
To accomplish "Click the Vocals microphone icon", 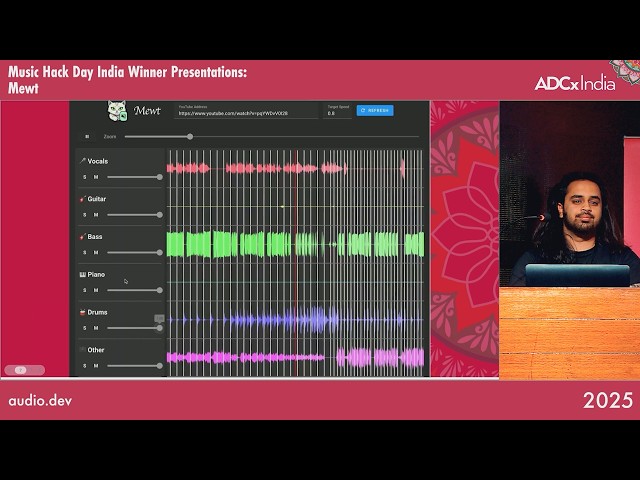I will [x=82, y=161].
